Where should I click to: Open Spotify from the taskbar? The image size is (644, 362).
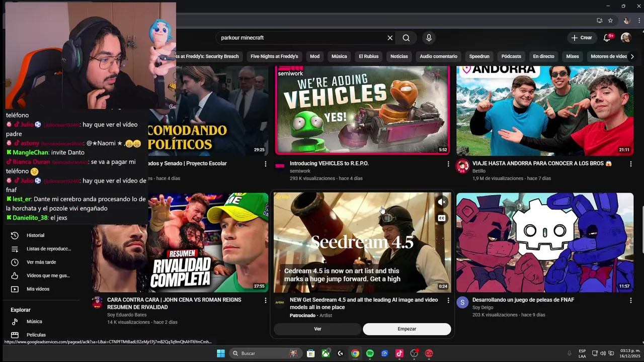pyautogui.click(x=370, y=353)
